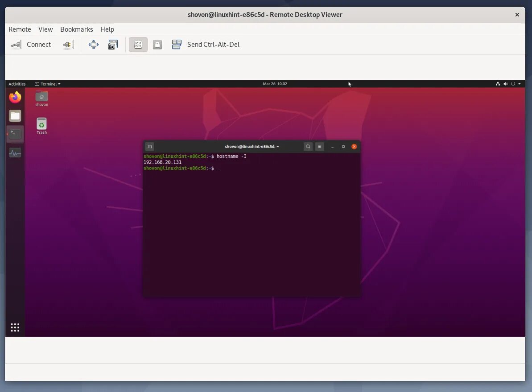Click the Connect toolbar button
532x392 pixels.
pos(30,45)
